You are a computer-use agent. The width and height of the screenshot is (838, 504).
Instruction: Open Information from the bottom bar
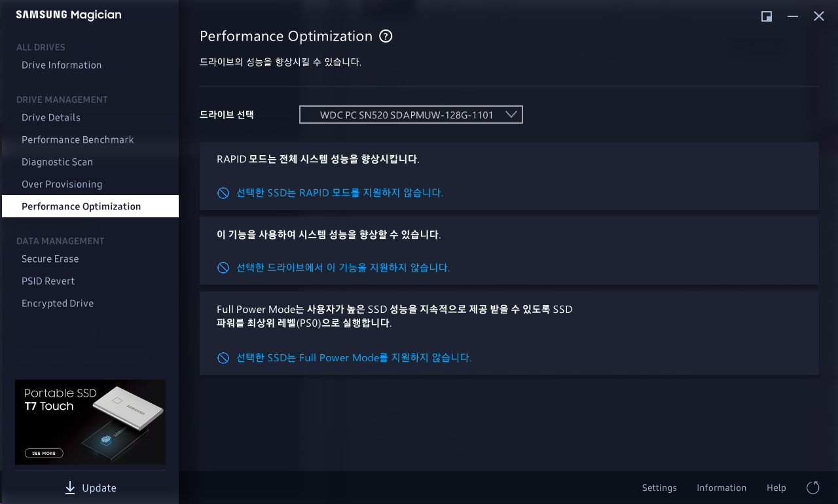[721, 488]
